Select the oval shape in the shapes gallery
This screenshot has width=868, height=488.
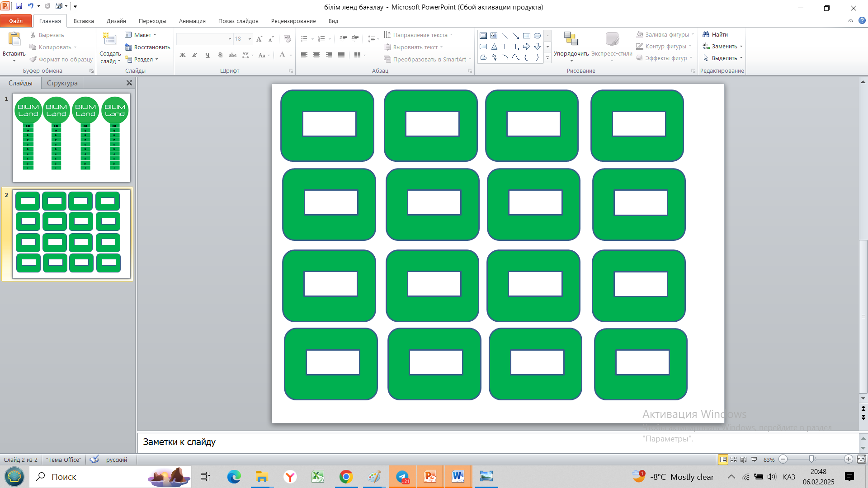[537, 36]
